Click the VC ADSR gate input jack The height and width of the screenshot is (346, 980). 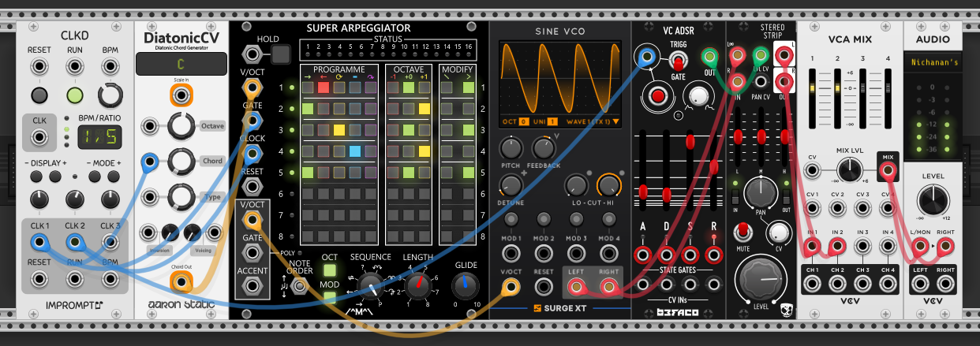pos(646,56)
